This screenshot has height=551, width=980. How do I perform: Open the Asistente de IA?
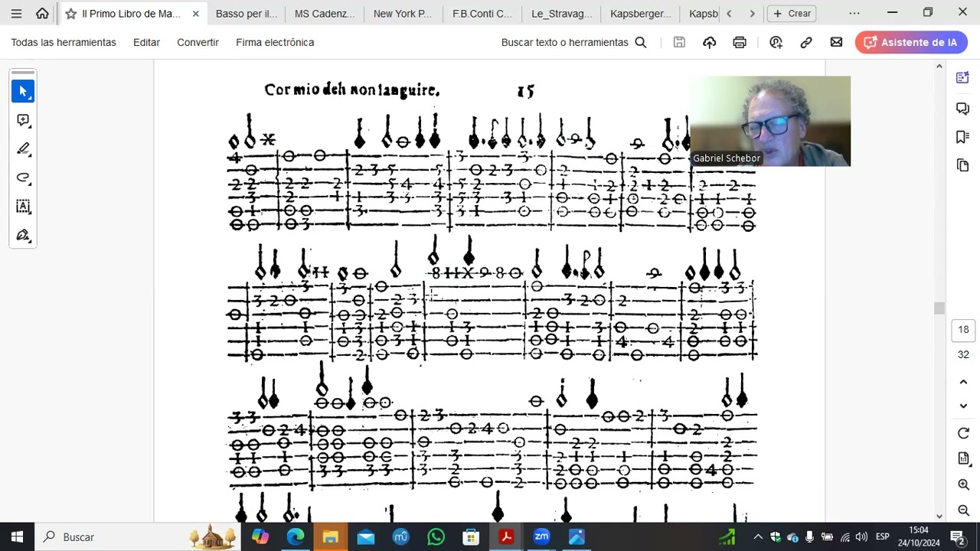pyautogui.click(x=911, y=42)
